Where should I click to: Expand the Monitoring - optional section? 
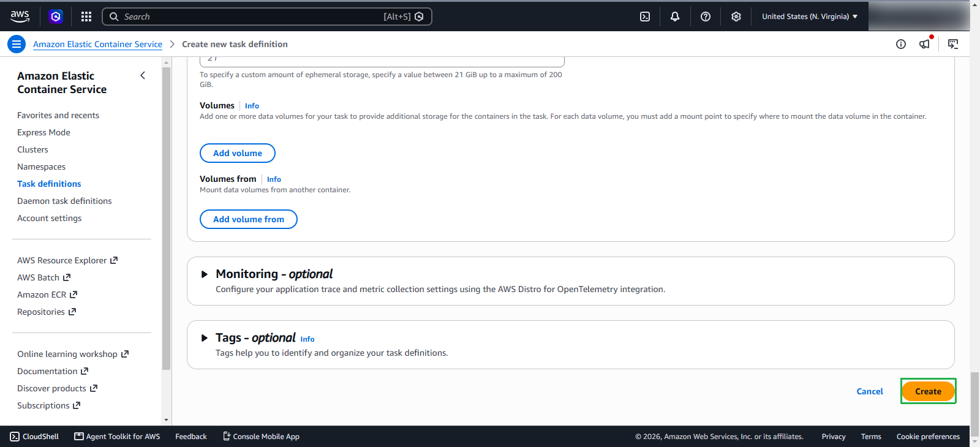(205, 274)
